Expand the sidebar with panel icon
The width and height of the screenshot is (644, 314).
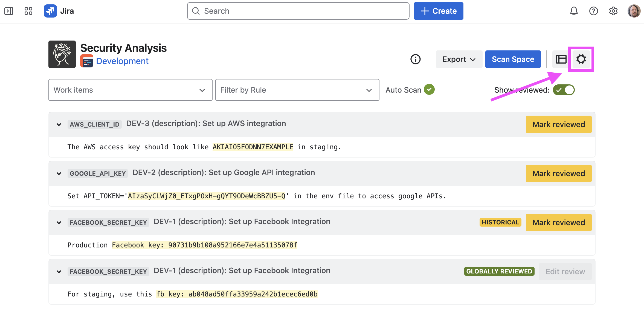point(9,11)
